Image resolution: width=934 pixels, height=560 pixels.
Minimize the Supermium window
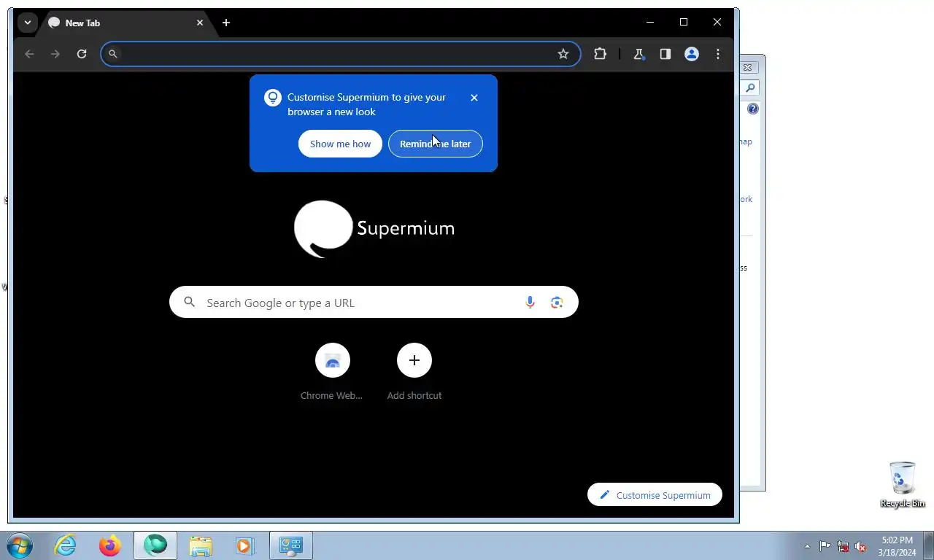pyautogui.click(x=650, y=23)
